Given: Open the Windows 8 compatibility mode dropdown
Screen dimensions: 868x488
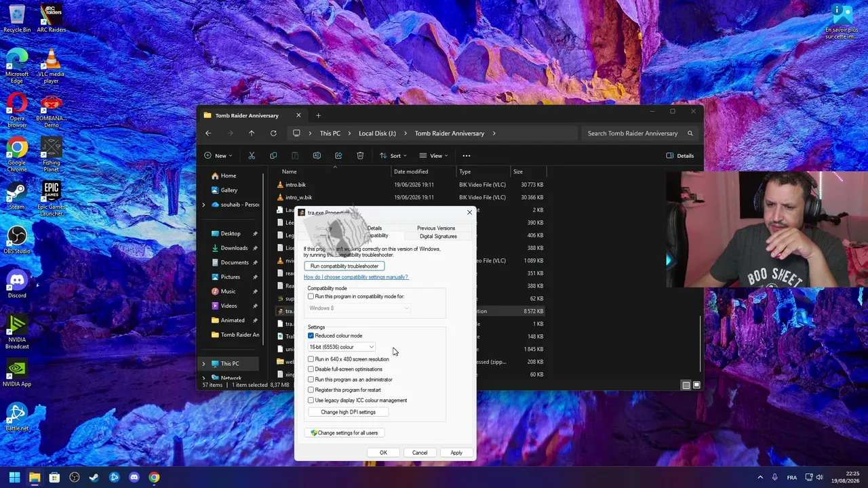Looking at the screenshot, I should [x=359, y=308].
